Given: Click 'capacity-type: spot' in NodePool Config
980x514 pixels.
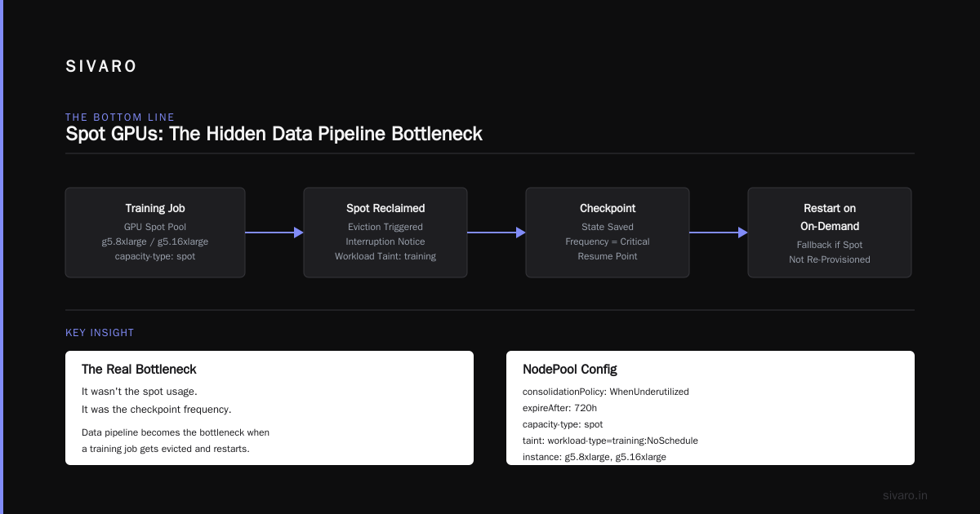Looking at the screenshot, I should tap(563, 424).
